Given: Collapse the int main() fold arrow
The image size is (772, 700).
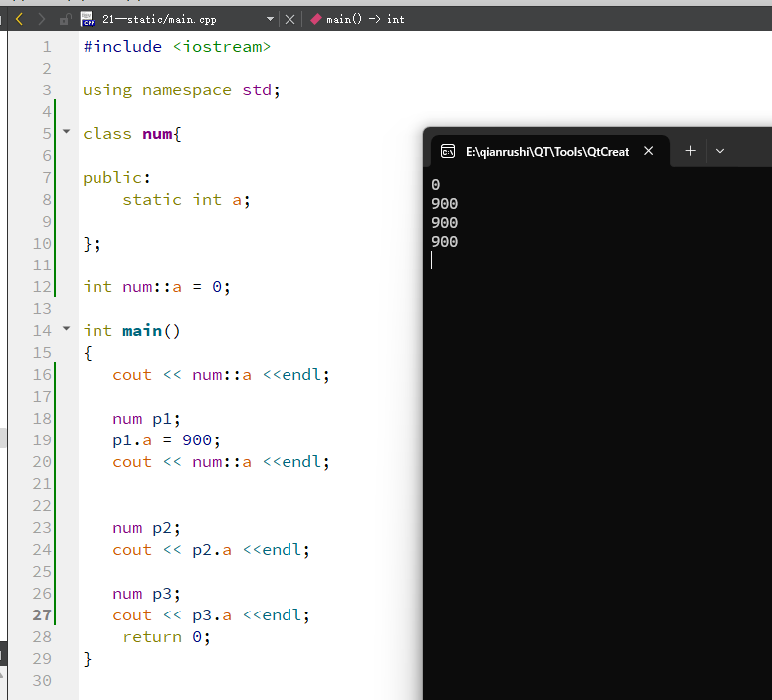Looking at the screenshot, I should 67,328.
